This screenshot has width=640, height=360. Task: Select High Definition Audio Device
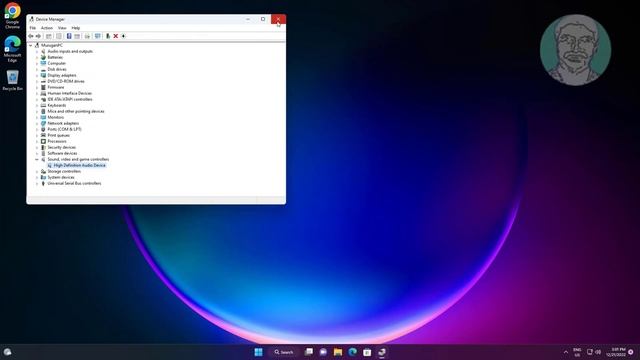80,165
